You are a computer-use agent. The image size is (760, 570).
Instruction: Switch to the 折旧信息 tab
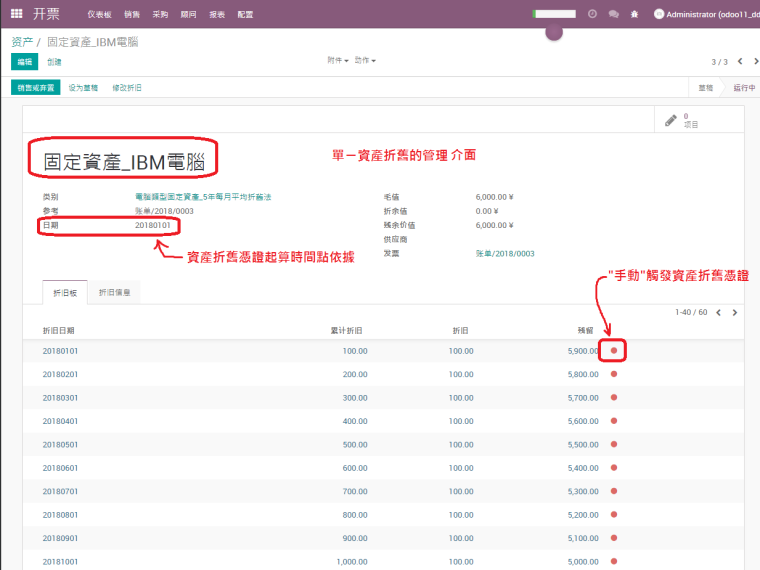point(114,292)
